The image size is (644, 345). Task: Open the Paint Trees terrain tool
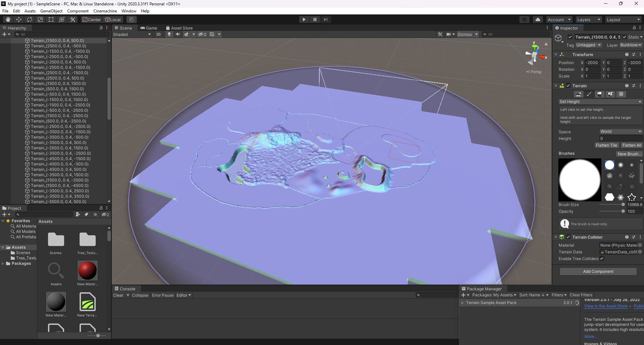click(599, 94)
